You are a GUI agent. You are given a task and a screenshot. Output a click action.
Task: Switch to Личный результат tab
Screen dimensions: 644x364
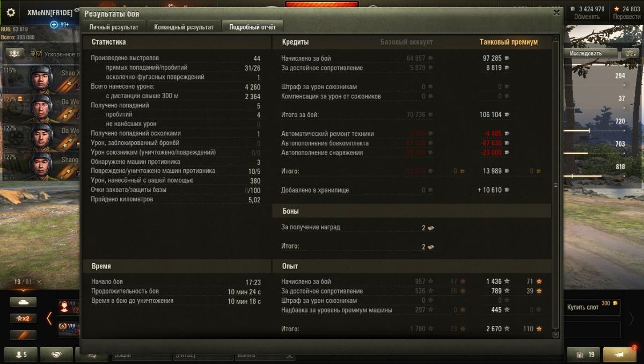coord(114,27)
